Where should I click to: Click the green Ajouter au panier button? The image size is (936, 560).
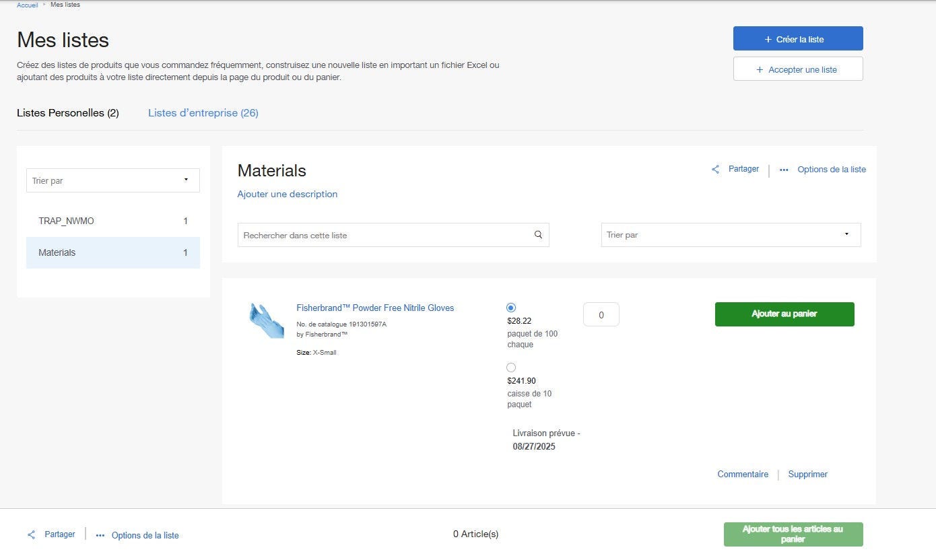pos(784,314)
